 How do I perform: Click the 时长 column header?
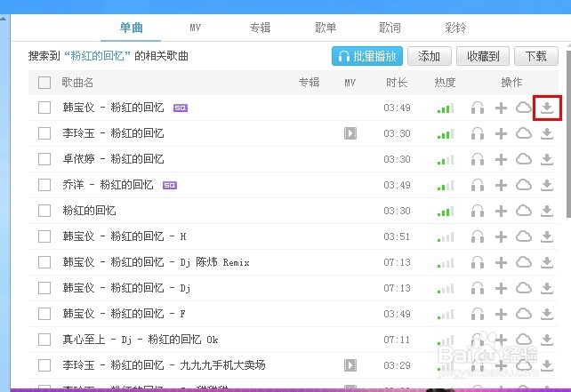coord(397,83)
